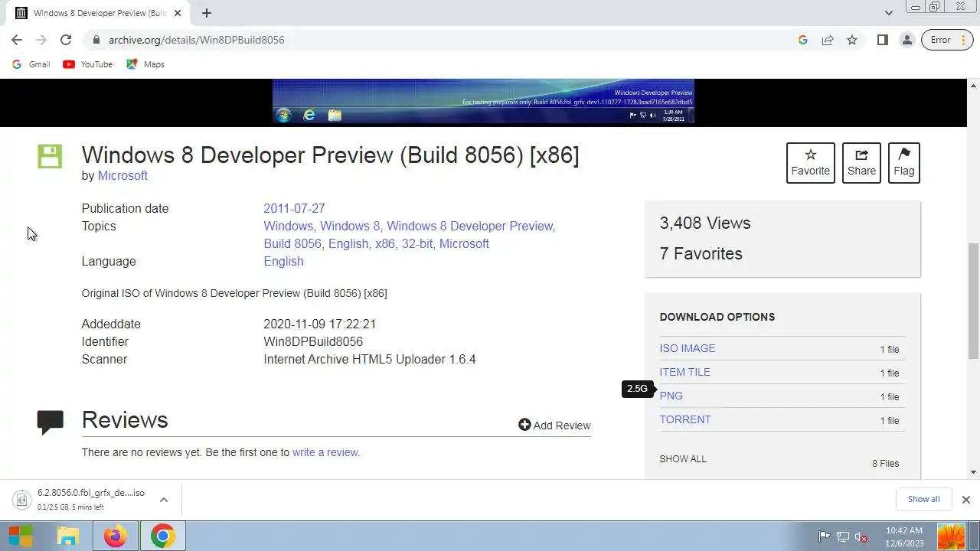This screenshot has height=551, width=980.
Task: Open the x86 topic link
Action: [385, 243]
